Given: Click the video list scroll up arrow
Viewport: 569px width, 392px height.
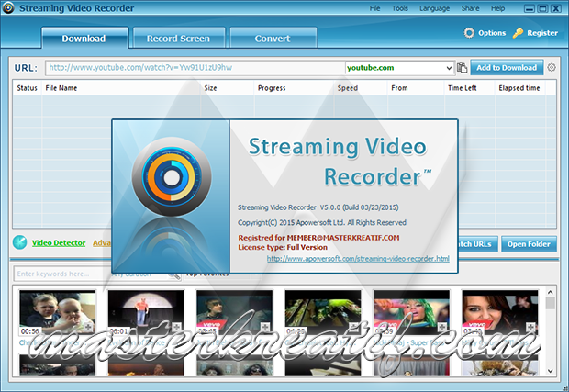Looking at the screenshot, I should pos(550,292).
